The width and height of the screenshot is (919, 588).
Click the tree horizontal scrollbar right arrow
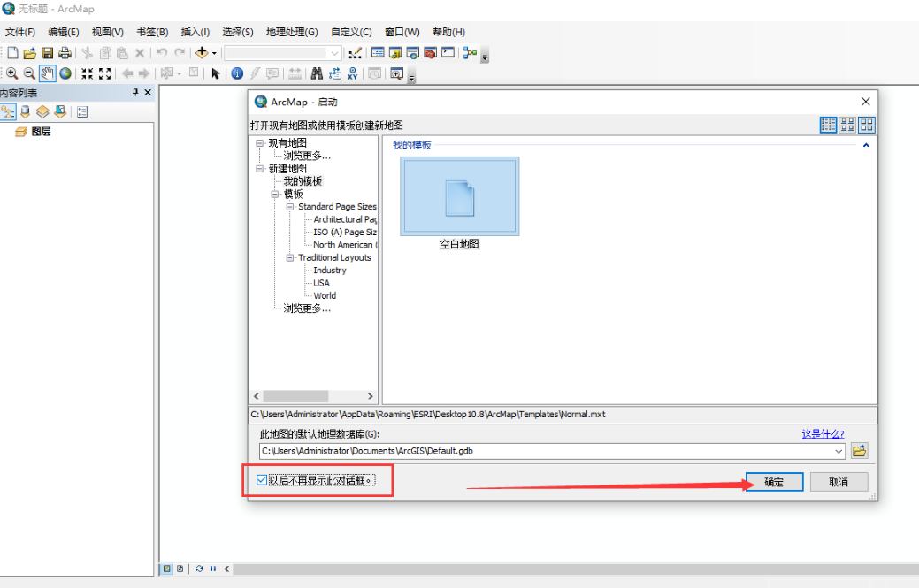tap(371, 396)
